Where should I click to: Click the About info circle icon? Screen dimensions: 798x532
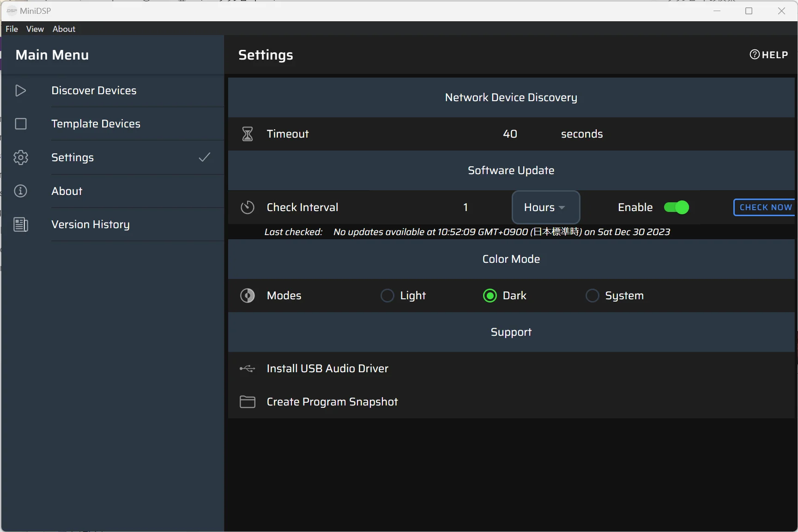point(21,191)
